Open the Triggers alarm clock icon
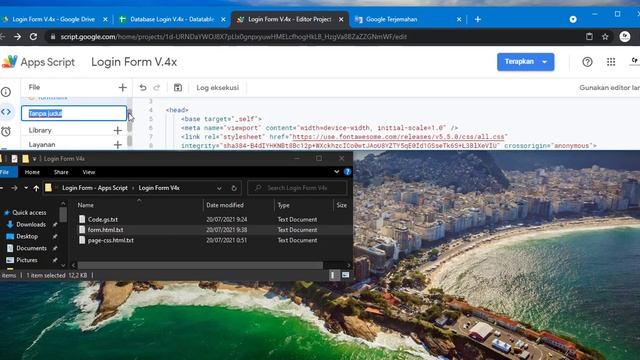Screen dimensions: 640x360 point(6,131)
